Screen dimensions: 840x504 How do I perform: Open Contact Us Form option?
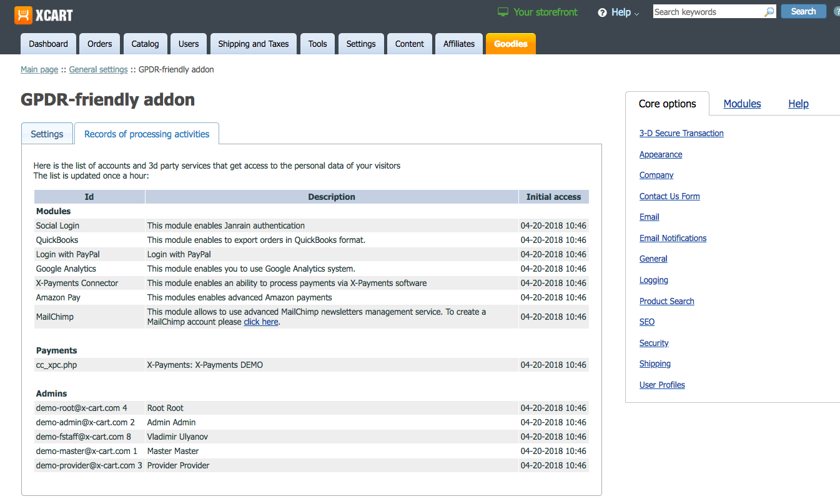[670, 196]
